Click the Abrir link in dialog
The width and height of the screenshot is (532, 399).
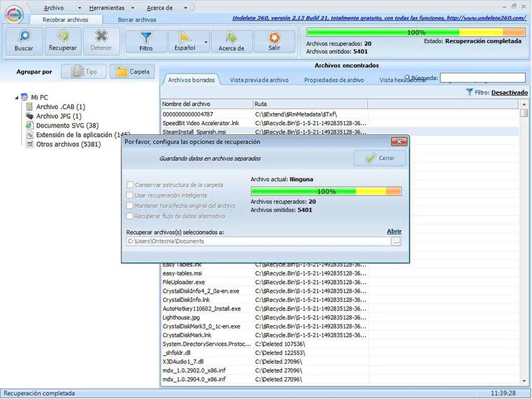click(394, 231)
